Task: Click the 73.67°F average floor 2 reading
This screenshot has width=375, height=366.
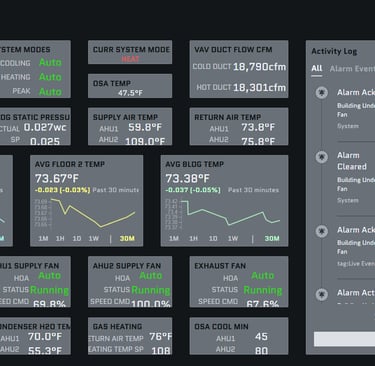Action: click(x=57, y=178)
